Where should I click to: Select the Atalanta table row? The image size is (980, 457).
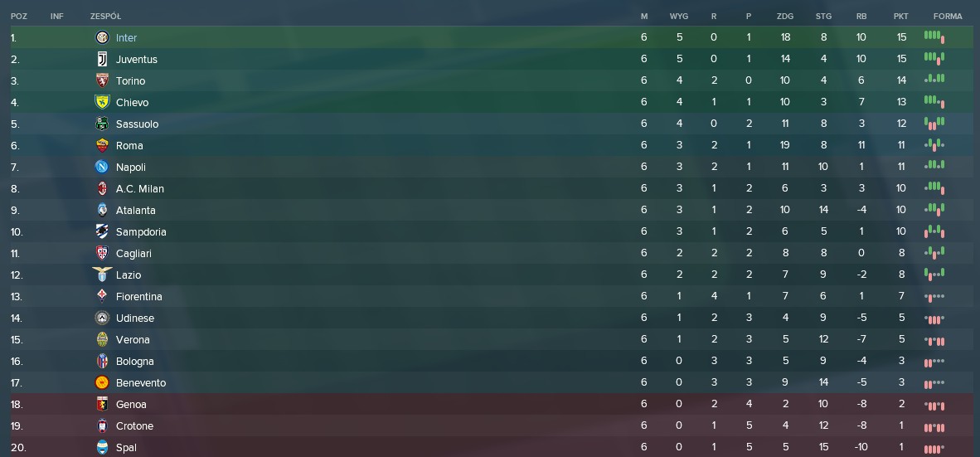[490, 210]
